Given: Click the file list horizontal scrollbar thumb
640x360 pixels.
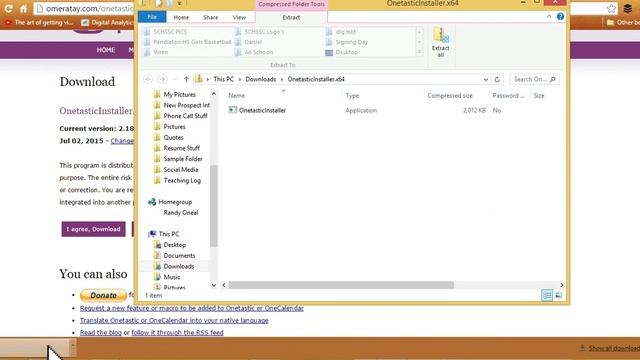Looking at the screenshot, I should pyautogui.click(x=341, y=285).
